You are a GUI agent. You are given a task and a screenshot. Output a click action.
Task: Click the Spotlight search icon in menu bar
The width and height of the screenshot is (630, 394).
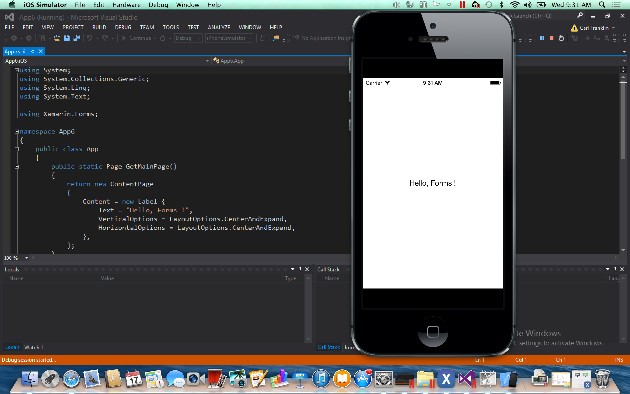pyautogui.click(x=602, y=4)
